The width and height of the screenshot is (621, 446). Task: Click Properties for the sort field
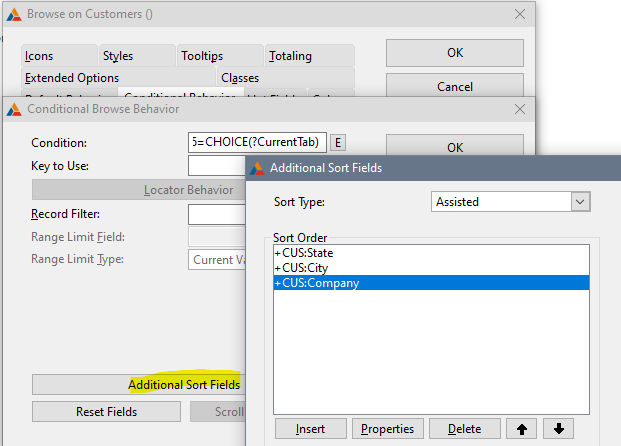tap(388, 428)
